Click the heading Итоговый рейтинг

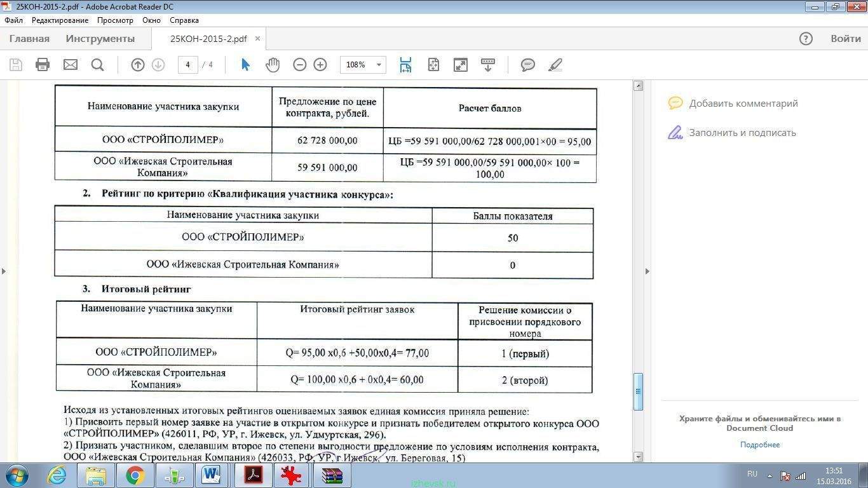point(146,289)
